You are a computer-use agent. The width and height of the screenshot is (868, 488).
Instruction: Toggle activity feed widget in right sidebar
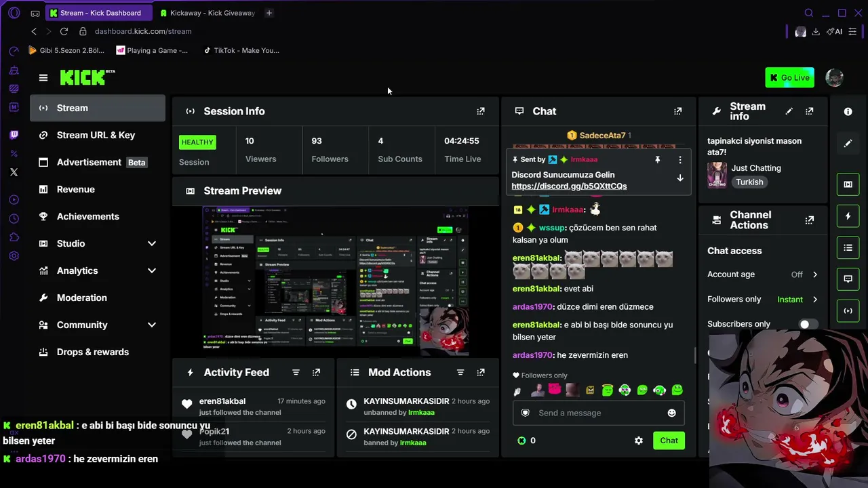(848, 216)
